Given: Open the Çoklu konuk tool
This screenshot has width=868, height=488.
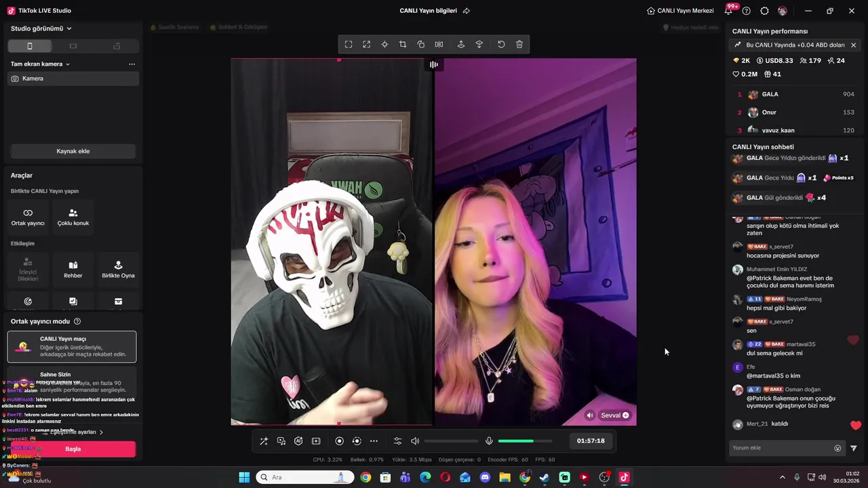Looking at the screenshot, I should click(x=73, y=217).
